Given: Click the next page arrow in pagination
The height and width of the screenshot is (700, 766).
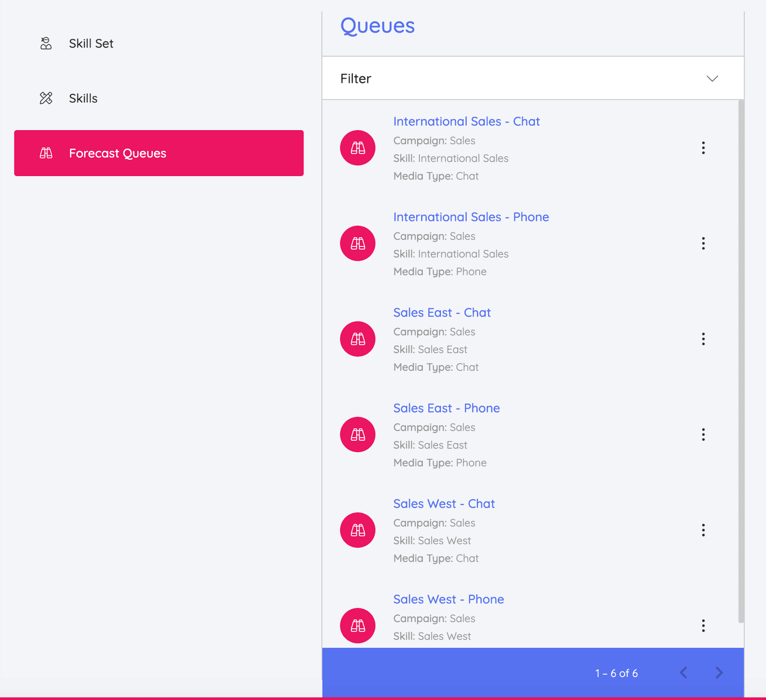Looking at the screenshot, I should 719,673.
